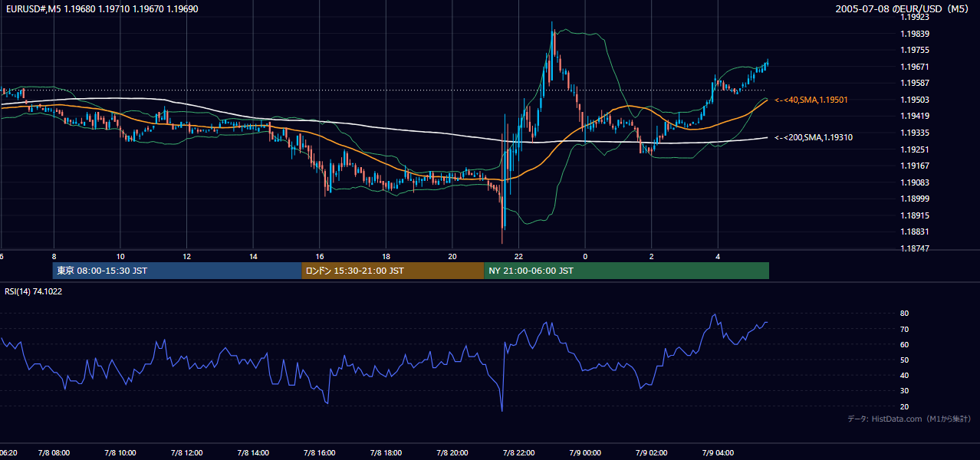Click price axis value 1.18915

(915, 215)
